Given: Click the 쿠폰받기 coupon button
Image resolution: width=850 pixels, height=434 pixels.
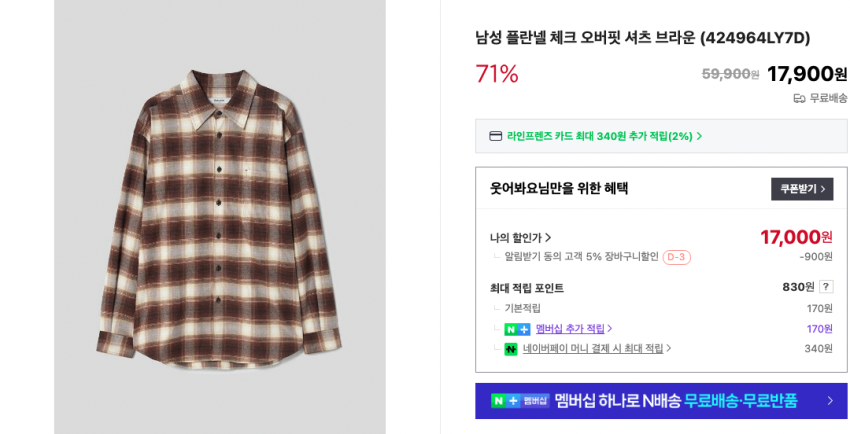Looking at the screenshot, I should tap(802, 189).
